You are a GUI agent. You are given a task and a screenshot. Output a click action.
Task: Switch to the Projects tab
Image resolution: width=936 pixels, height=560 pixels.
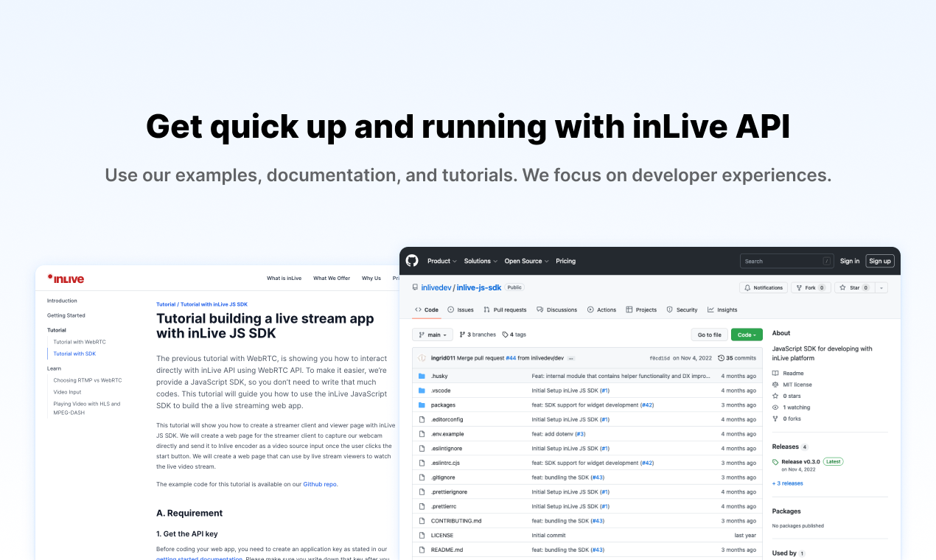[641, 309]
